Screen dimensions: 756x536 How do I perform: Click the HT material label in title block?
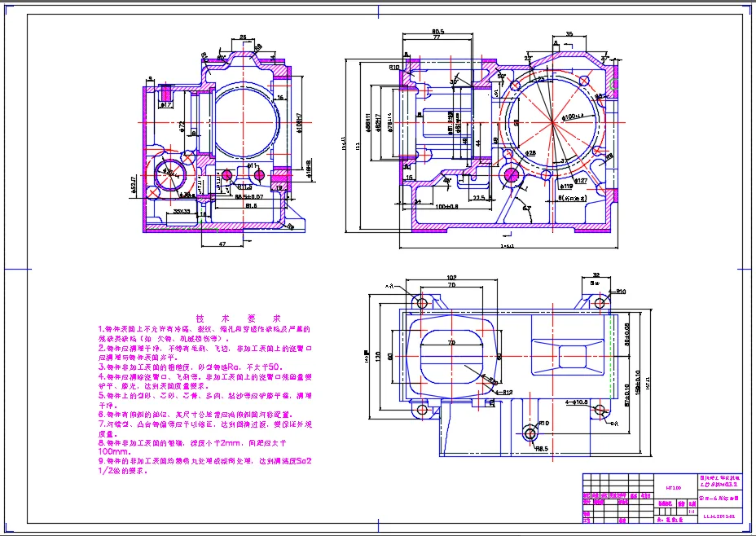pos(674,488)
